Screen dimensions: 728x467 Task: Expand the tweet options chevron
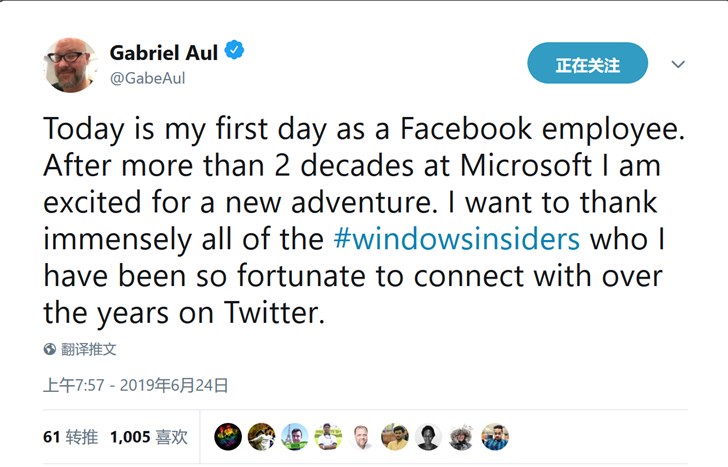(678, 65)
